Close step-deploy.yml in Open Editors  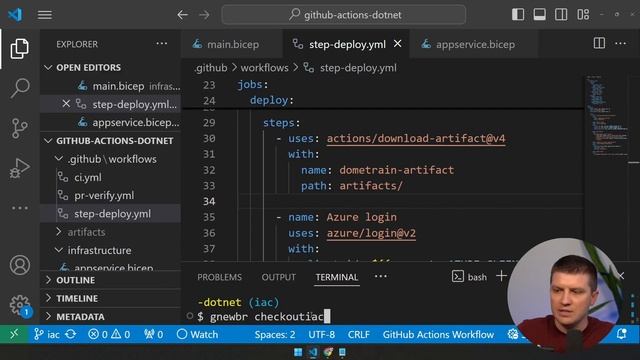(x=66, y=104)
